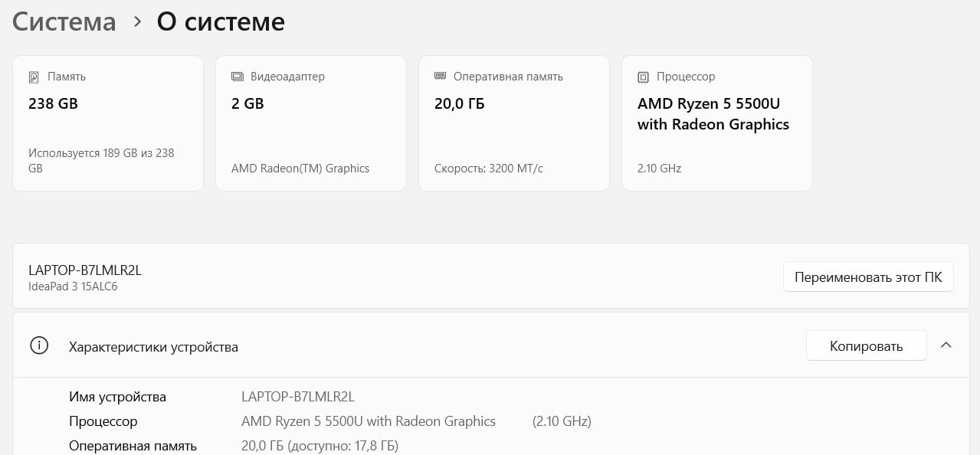Select the 20,0 ГБ (доступно: 17,8 ГБ) value
980x455 pixels.
point(320,446)
